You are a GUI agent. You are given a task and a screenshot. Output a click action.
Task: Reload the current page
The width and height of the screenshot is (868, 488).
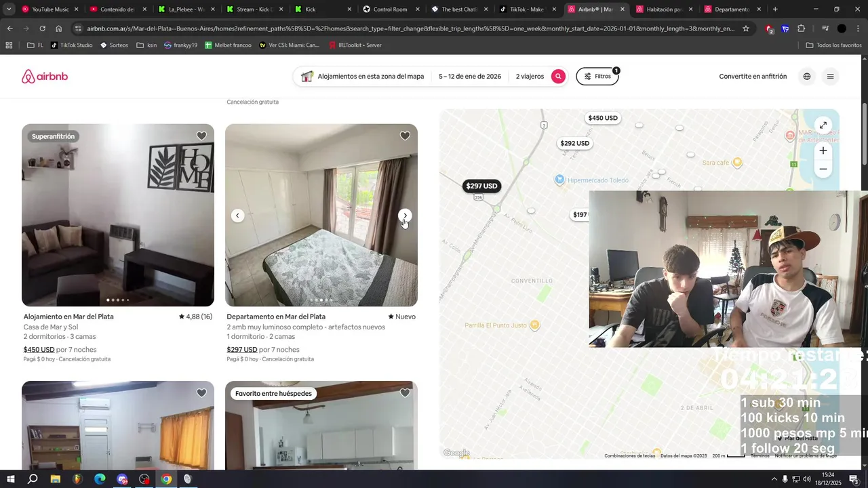point(42,28)
